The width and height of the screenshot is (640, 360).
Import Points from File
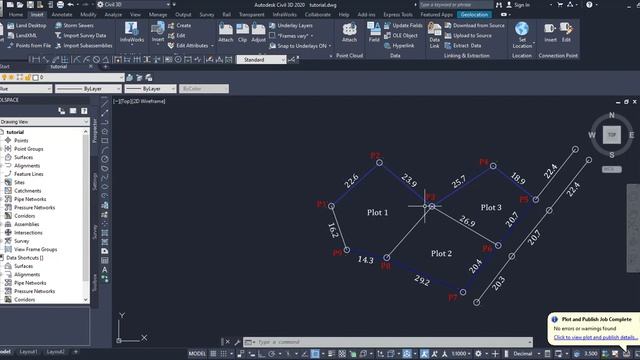(x=29, y=46)
